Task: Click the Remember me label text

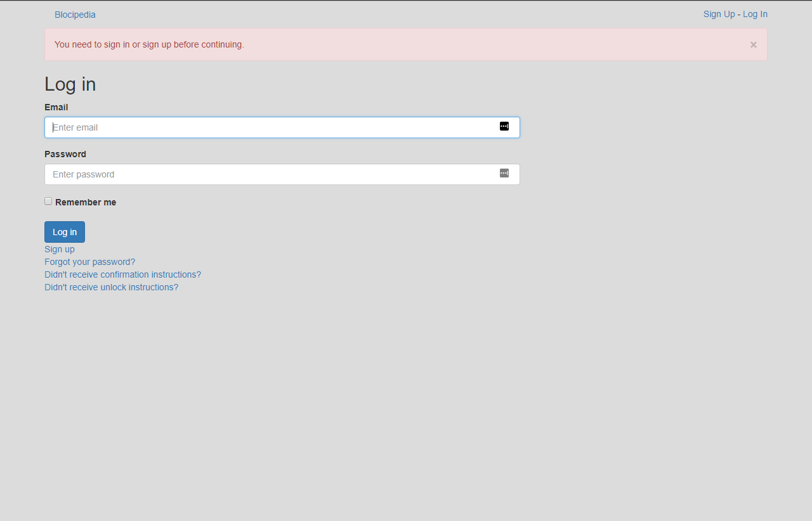Action: [x=86, y=202]
